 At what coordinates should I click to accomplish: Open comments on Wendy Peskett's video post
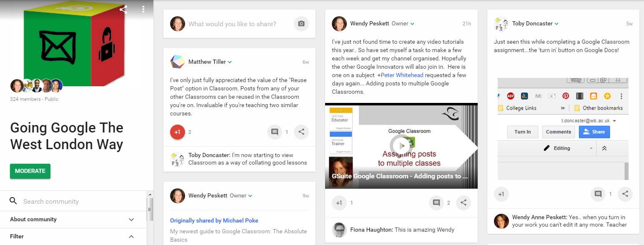pos(436,203)
